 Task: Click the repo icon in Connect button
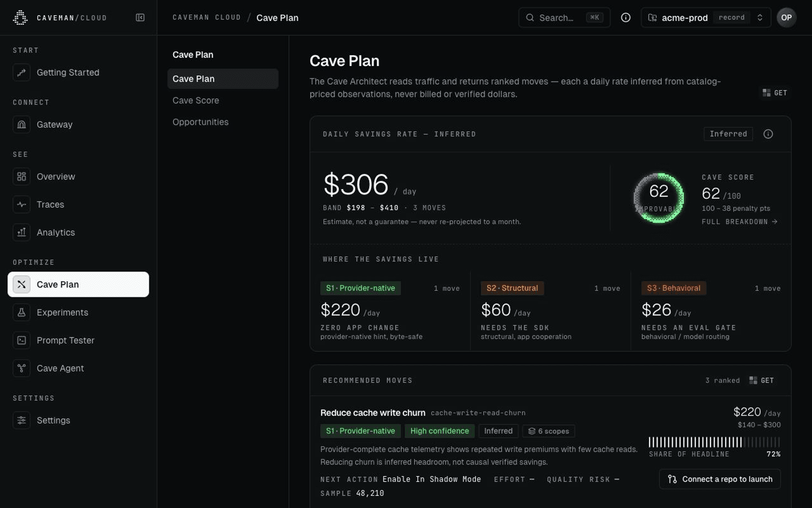[x=672, y=479]
